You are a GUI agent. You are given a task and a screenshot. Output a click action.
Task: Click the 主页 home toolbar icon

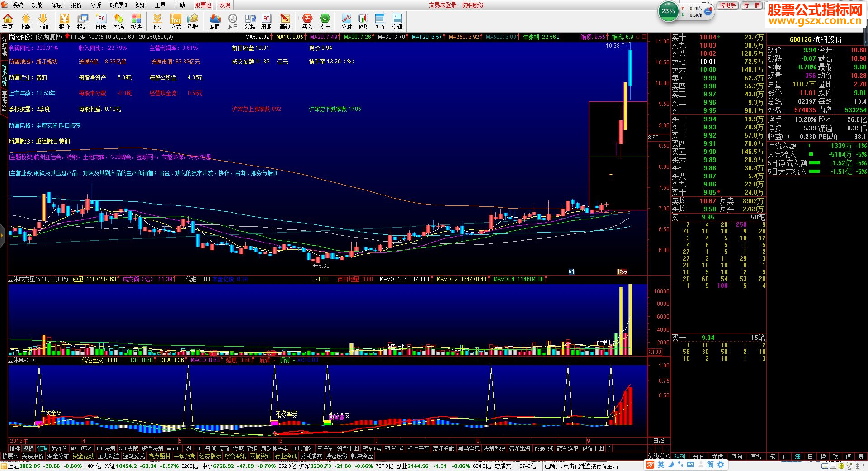[x=8, y=21]
